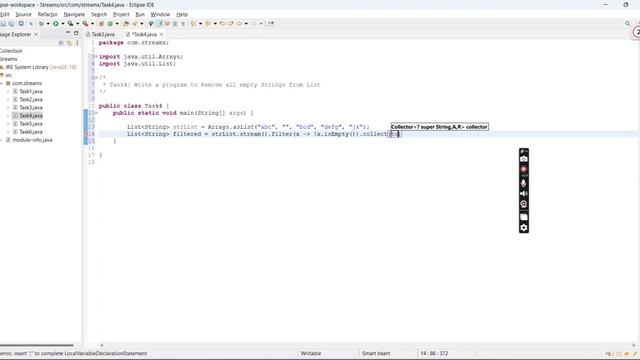640x360 pixels.
Task: Click the Coverage run toolbar icon
Action: click(70, 24)
